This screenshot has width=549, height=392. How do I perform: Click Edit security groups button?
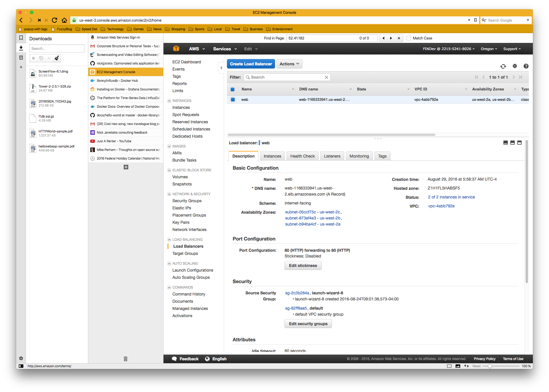[308, 324]
